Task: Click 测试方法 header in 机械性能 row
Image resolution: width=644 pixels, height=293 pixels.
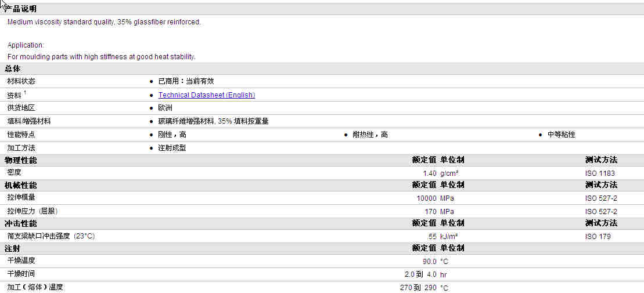Action: tap(601, 186)
